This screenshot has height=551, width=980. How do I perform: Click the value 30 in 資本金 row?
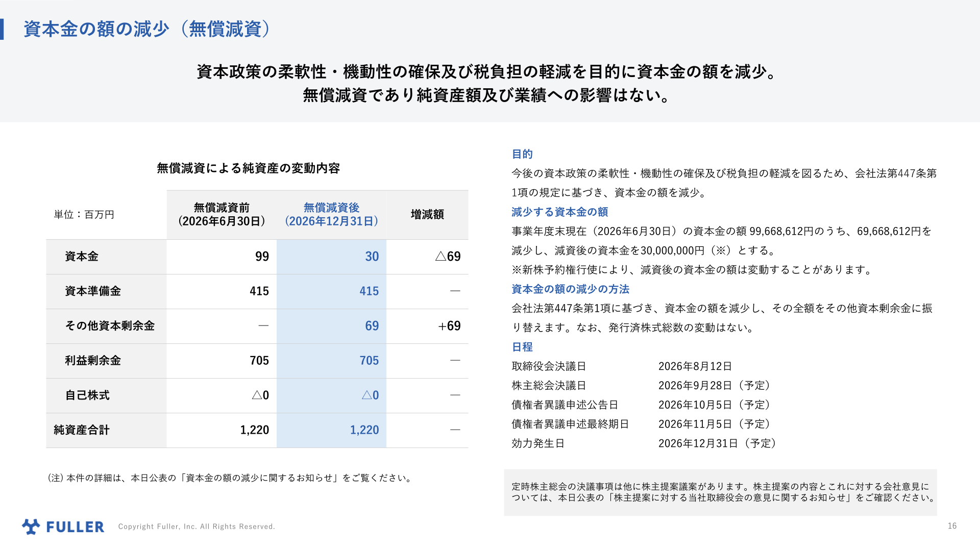372,257
